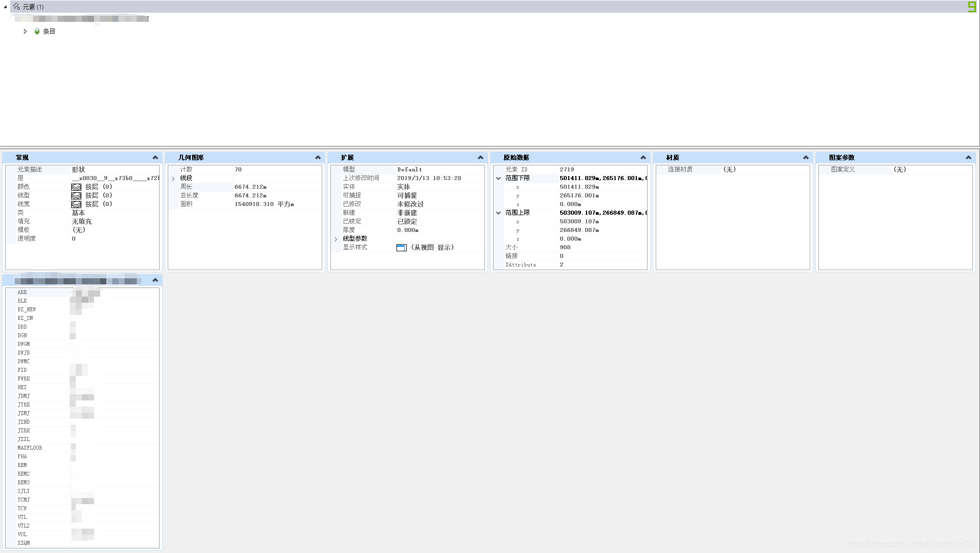Click the green icon at top right corner

(x=971, y=7)
